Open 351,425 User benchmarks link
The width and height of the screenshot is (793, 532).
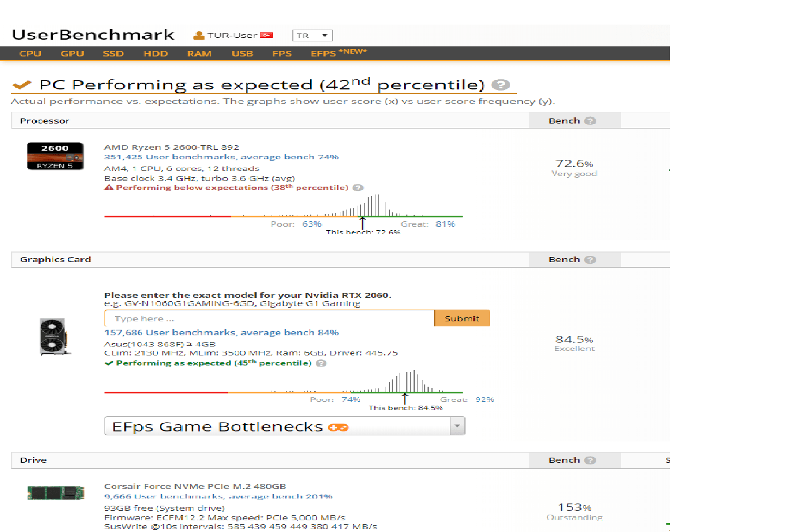click(221, 157)
